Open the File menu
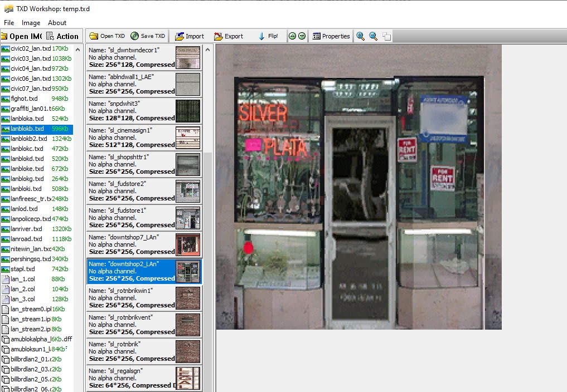Viewport: 567px width, 392px height. [x=9, y=23]
